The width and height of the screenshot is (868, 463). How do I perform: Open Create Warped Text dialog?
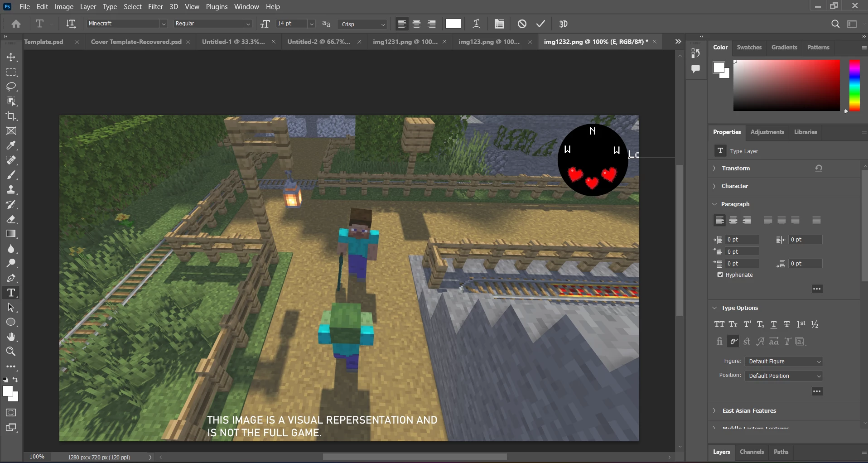(477, 24)
